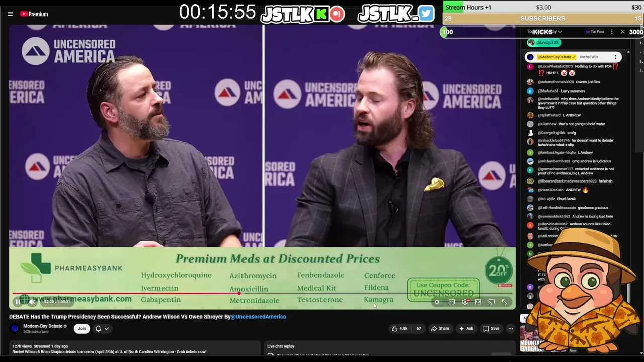
Task: Open the YouTube guide hamburger menu
Action: click(x=10, y=14)
